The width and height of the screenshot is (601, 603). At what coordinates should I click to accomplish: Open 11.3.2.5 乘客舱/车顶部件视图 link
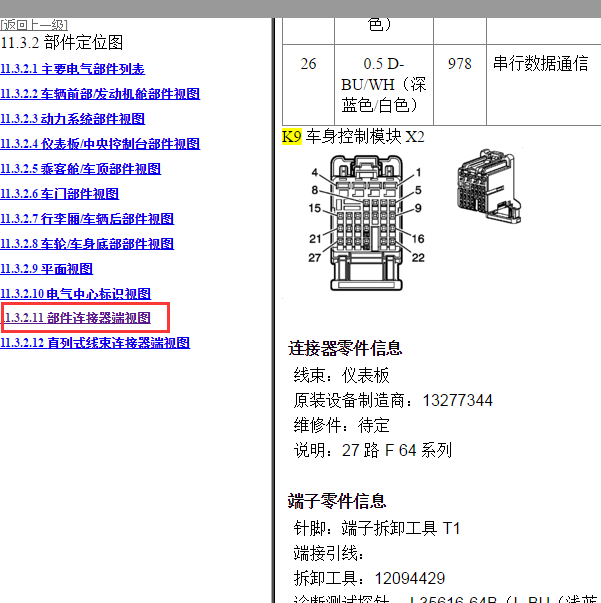[80, 169]
